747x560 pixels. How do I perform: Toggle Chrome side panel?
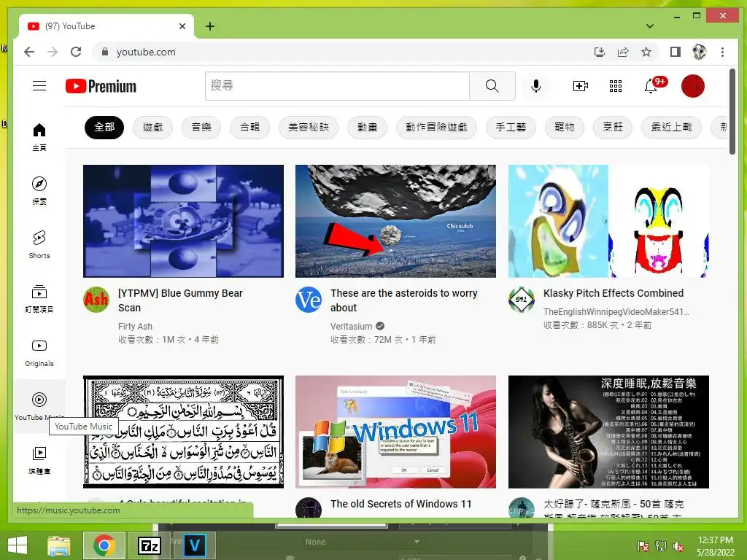[675, 52]
